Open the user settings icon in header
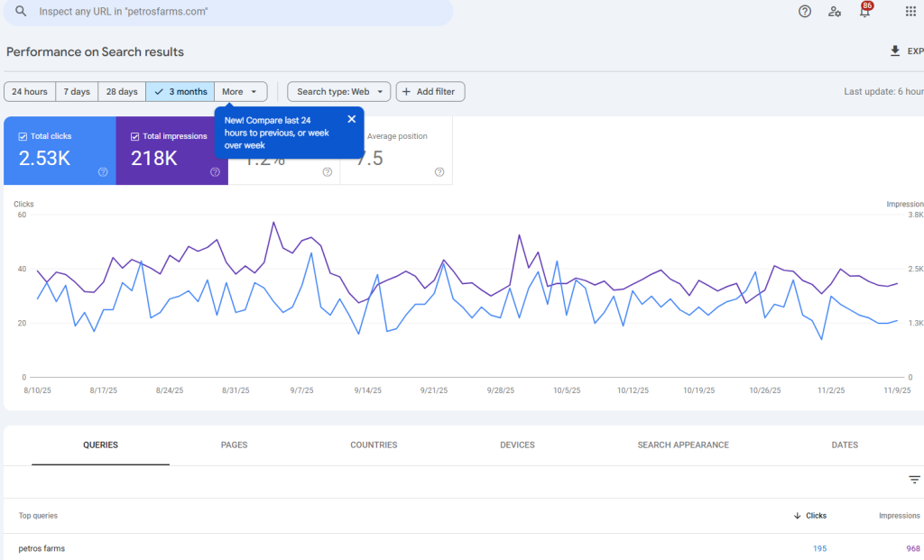 pos(835,12)
